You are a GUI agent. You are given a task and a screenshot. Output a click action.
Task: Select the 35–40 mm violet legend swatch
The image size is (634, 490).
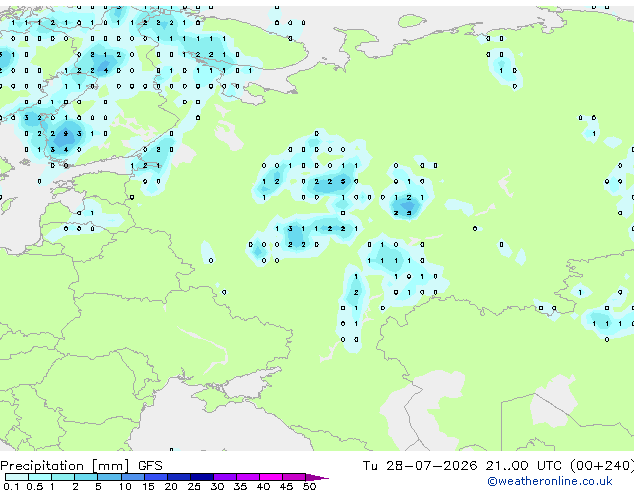point(248,477)
